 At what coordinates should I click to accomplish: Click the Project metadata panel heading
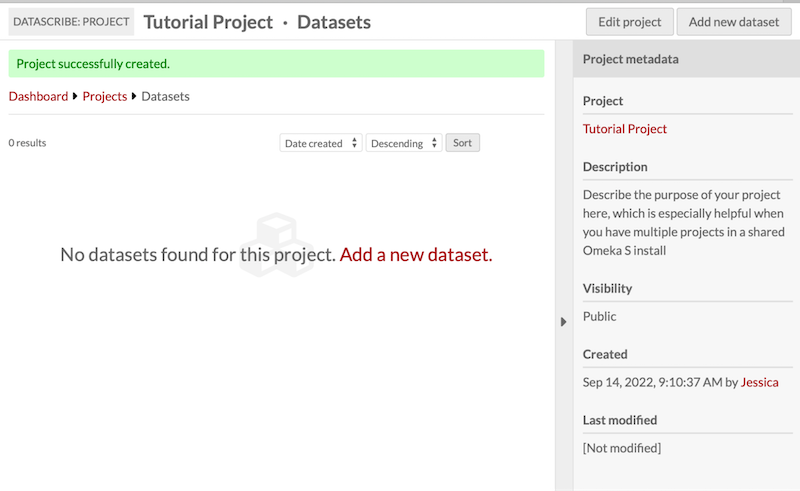tap(631, 59)
